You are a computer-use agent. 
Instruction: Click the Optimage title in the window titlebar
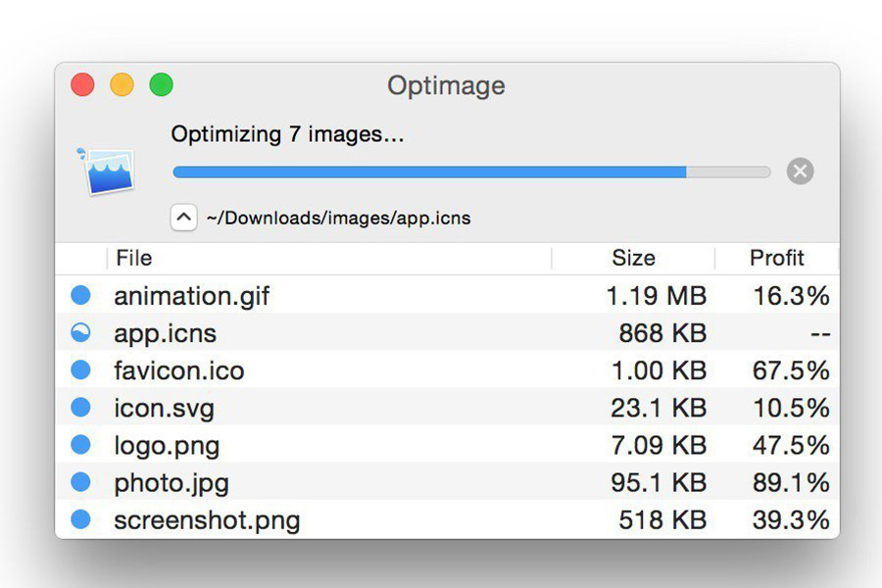tap(446, 85)
